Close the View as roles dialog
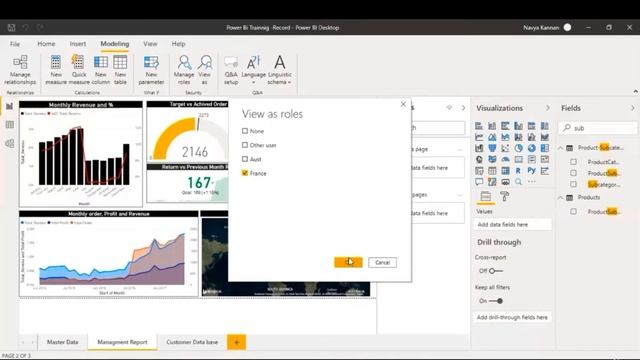The height and width of the screenshot is (360, 640). (x=403, y=104)
